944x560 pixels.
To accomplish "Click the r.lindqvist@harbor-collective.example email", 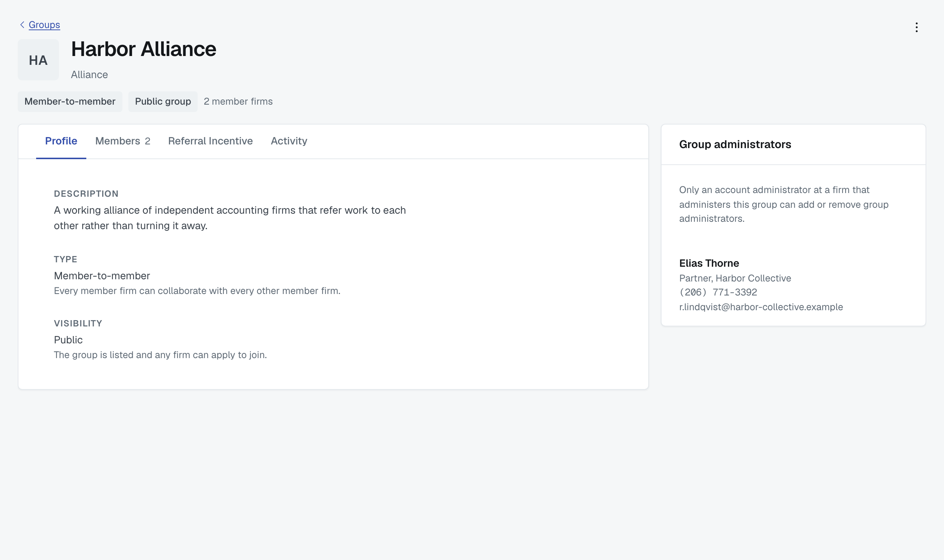I will [x=761, y=307].
